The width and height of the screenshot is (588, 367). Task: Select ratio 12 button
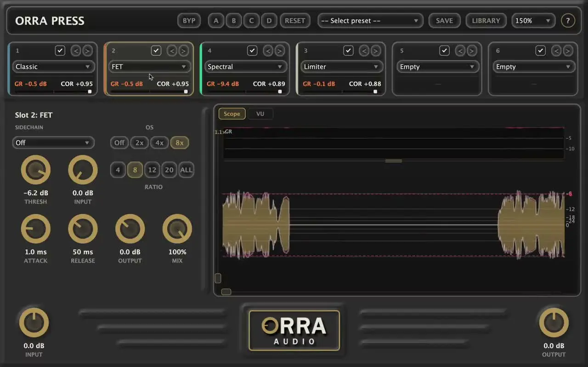pyautogui.click(x=152, y=170)
